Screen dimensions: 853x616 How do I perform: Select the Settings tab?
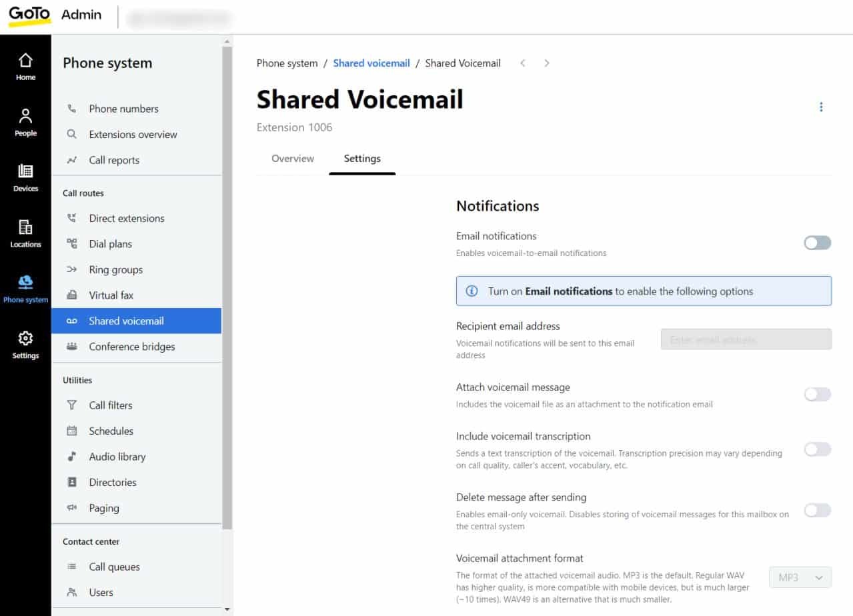point(361,159)
